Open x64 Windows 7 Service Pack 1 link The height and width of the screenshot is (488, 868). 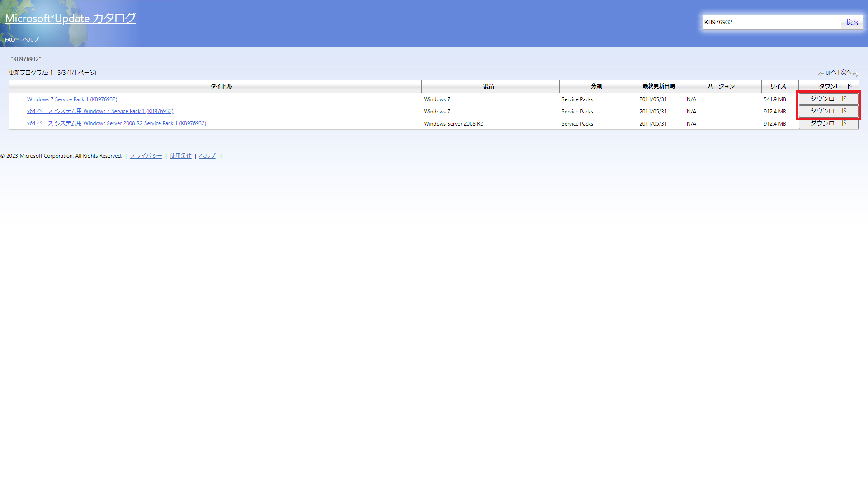(100, 111)
